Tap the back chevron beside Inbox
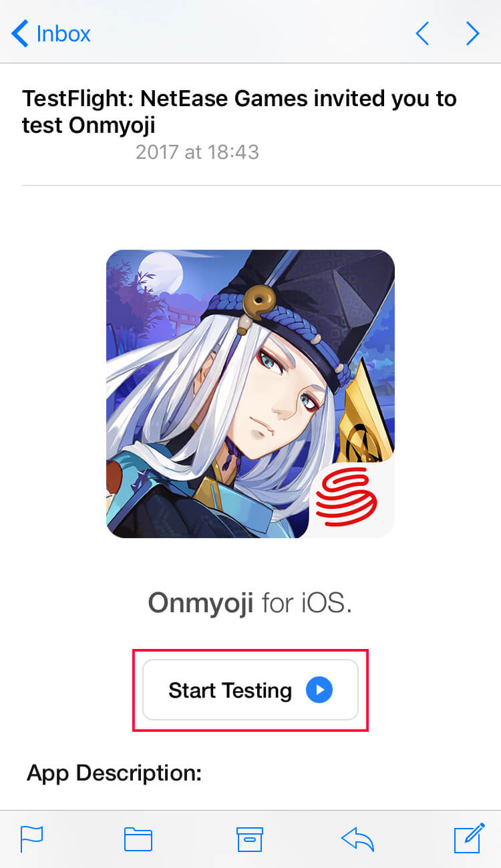This screenshot has height=868, width=501. pyautogui.click(x=20, y=33)
